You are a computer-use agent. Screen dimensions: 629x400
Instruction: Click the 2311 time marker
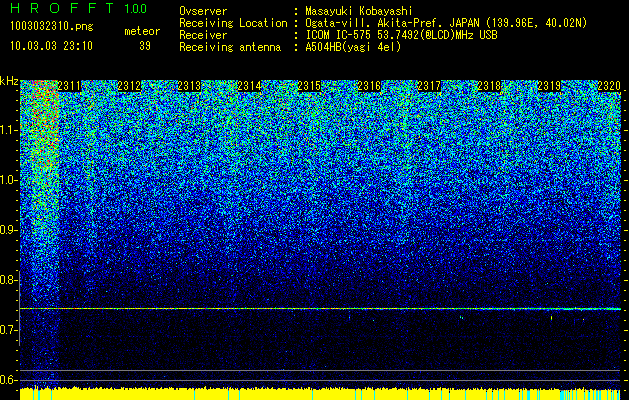click(x=69, y=86)
